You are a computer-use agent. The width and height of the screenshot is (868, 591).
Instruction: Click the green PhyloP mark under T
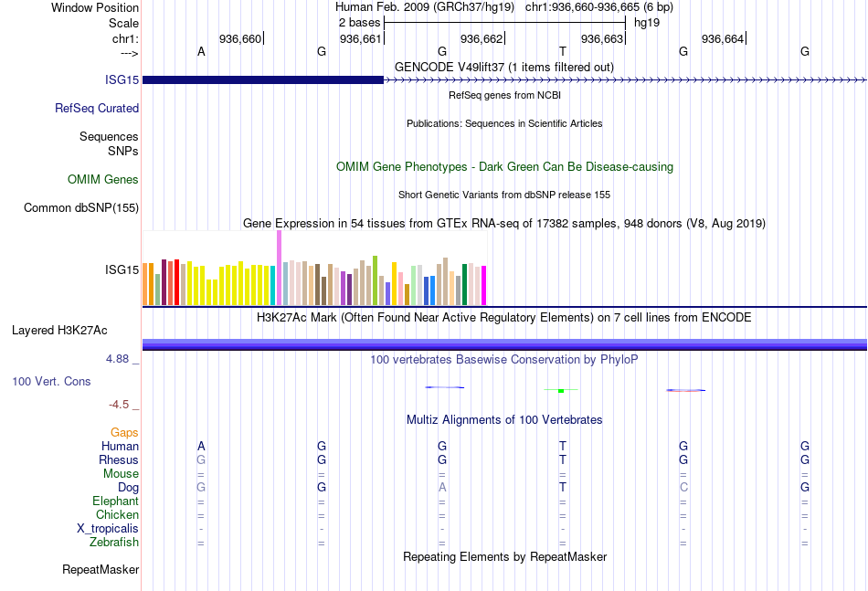(x=561, y=391)
